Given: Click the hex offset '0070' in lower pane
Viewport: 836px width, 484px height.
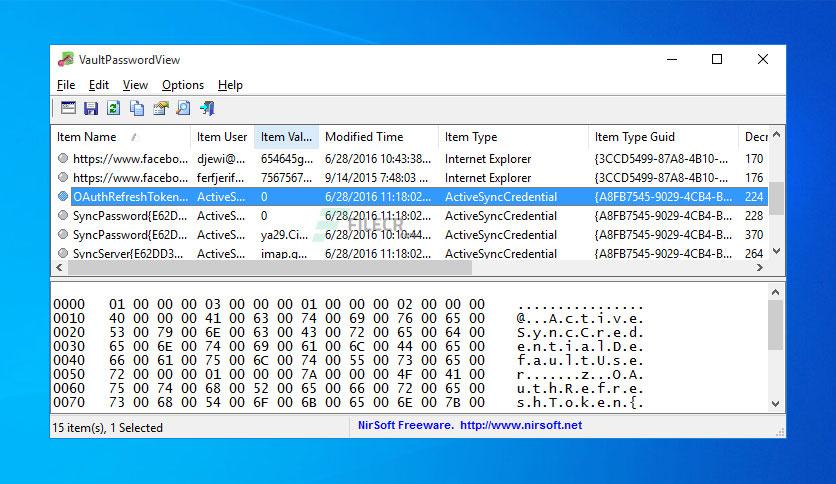Looking at the screenshot, I should tap(69, 402).
